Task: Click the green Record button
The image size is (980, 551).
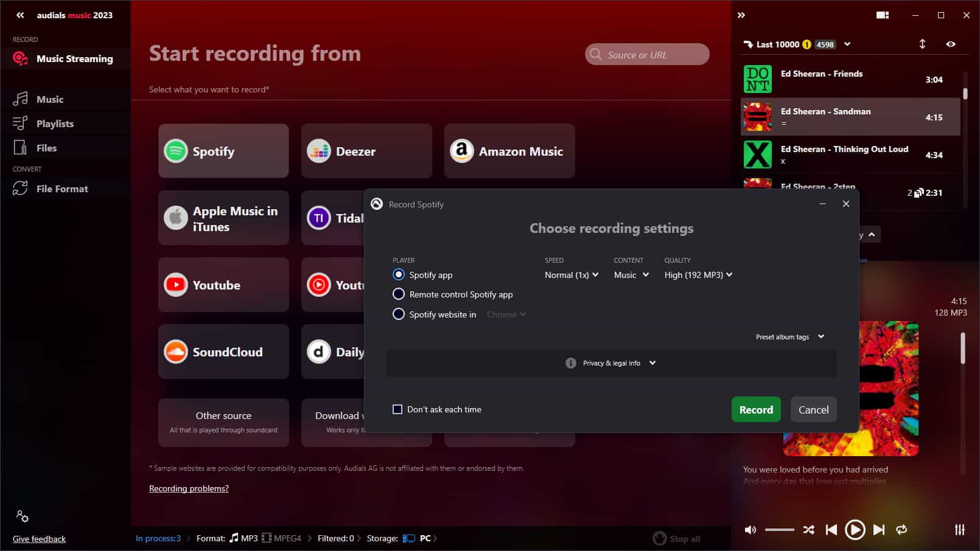Action: pos(756,409)
